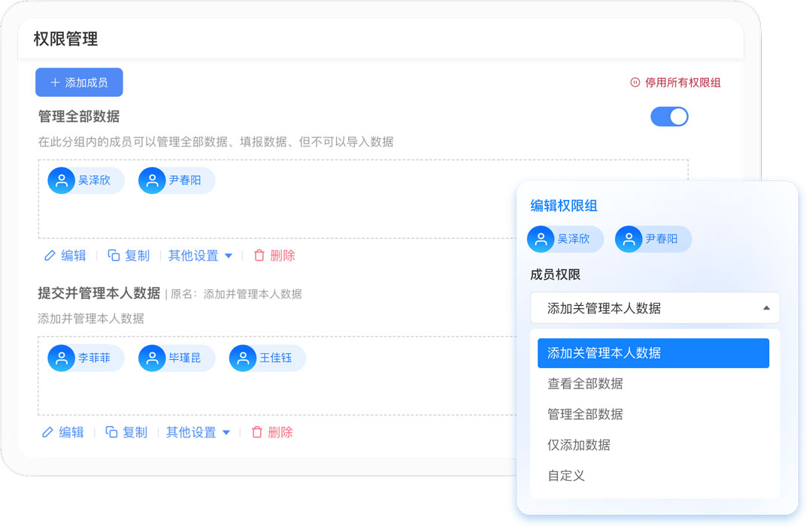The image size is (812, 532).
Task: Open 其他设置 dropdown in first group
Action: click(x=200, y=255)
